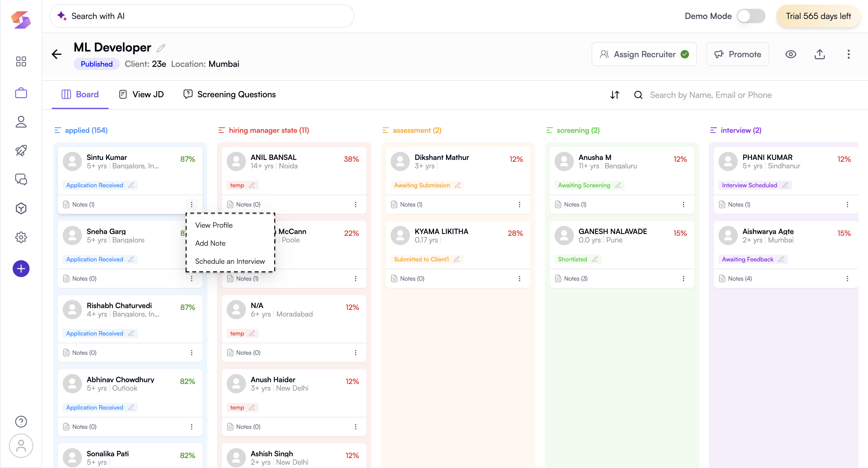The height and width of the screenshot is (468, 868).
Task: Open Aishwarya Agte card's three-dot menu
Action: coord(847,279)
